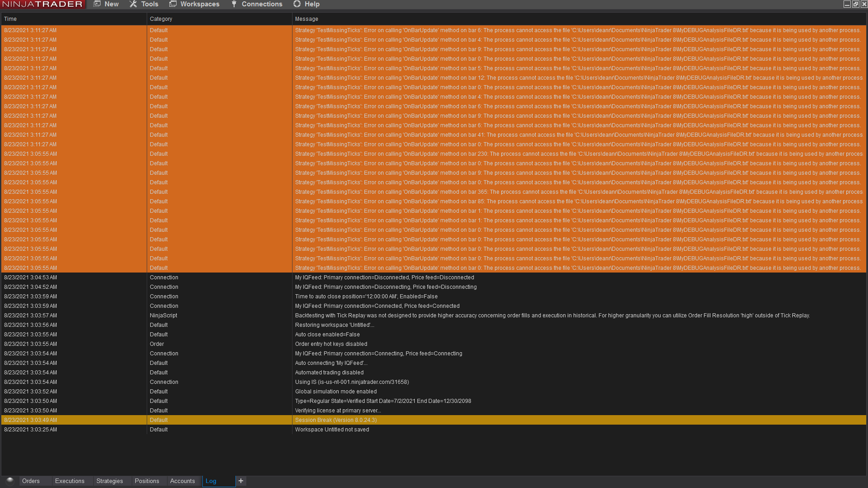This screenshot has height=488, width=868.
Task: Select the 'Using IS' server message
Action: (352, 382)
